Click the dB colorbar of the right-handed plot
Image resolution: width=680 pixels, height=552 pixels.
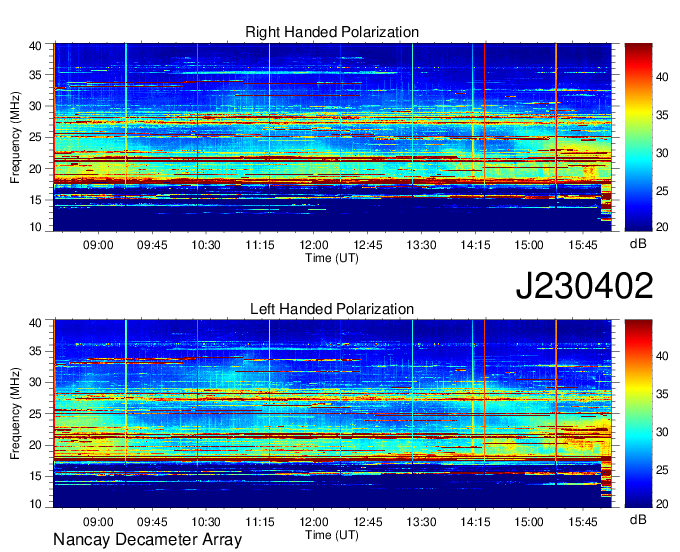pos(638,137)
